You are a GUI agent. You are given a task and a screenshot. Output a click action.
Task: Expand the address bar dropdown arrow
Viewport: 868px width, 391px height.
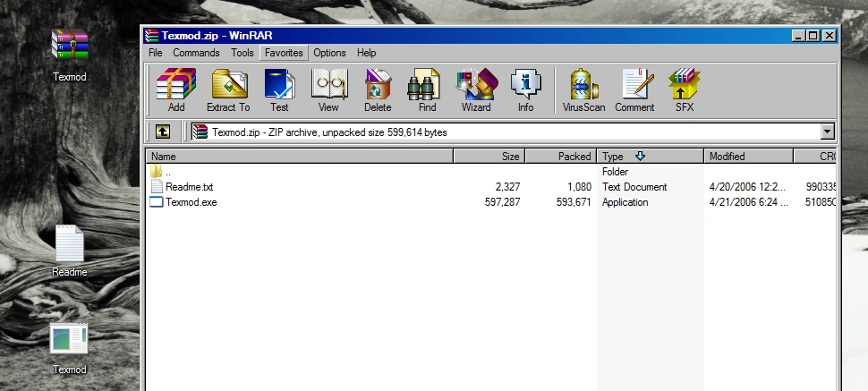[x=827, y=132]
